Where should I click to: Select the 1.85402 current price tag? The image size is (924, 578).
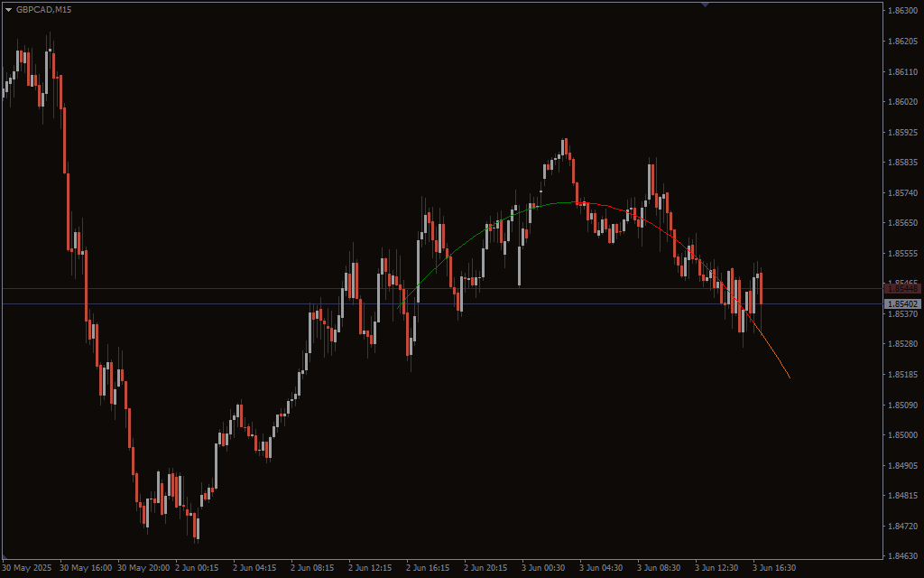tap(902, 304)
